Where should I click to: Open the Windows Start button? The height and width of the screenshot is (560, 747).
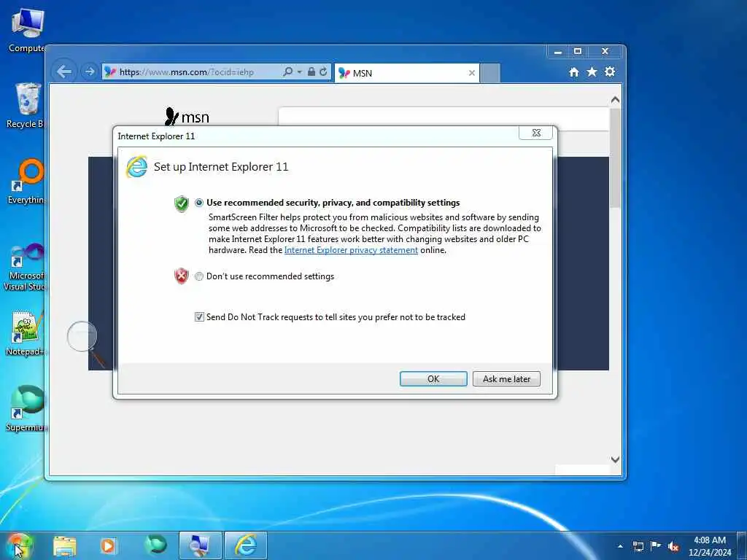click(x=19, y=545)
